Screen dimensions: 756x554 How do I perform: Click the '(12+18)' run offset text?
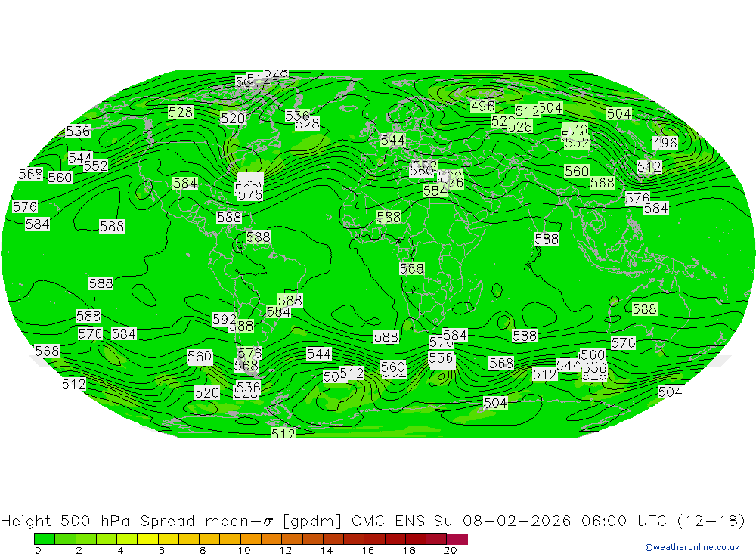711,522
